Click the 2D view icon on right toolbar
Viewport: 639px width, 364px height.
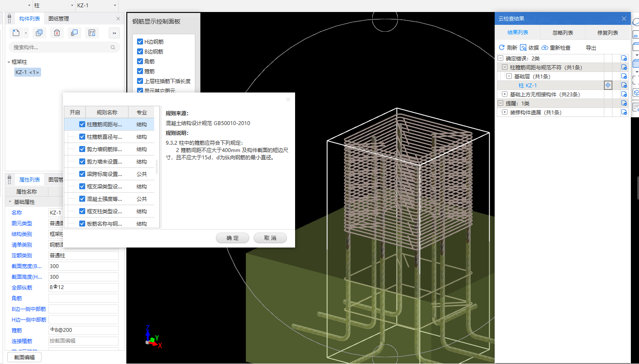pyautogui.click(x=636, y=34)
